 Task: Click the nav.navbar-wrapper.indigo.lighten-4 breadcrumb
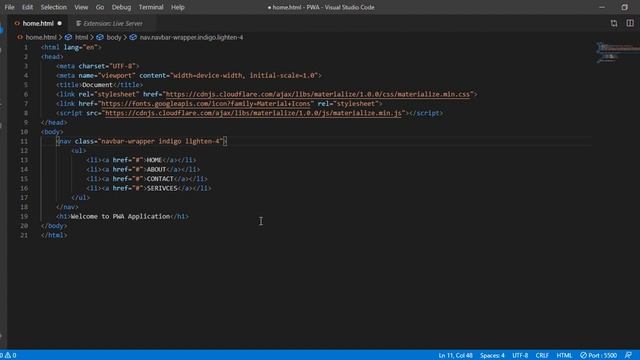pyautogui.click(x=191, y=38)
